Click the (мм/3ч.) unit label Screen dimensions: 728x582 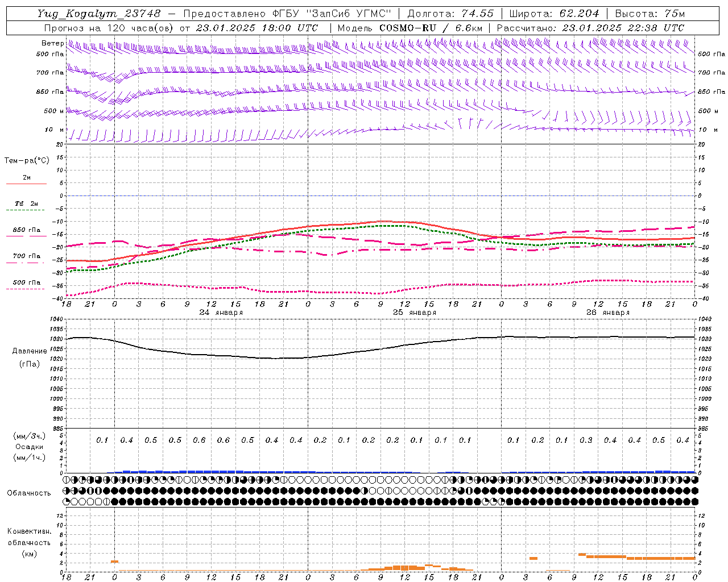[x=30, y=436]
